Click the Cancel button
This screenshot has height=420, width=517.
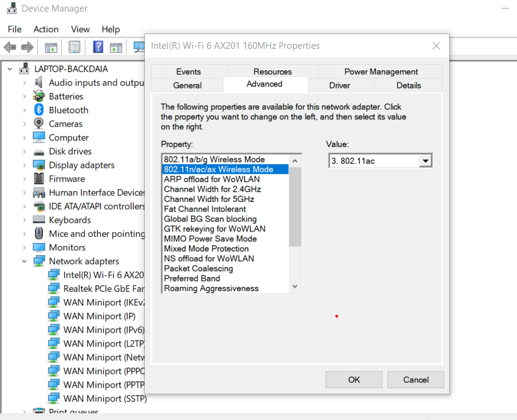(x=416, y=379)
